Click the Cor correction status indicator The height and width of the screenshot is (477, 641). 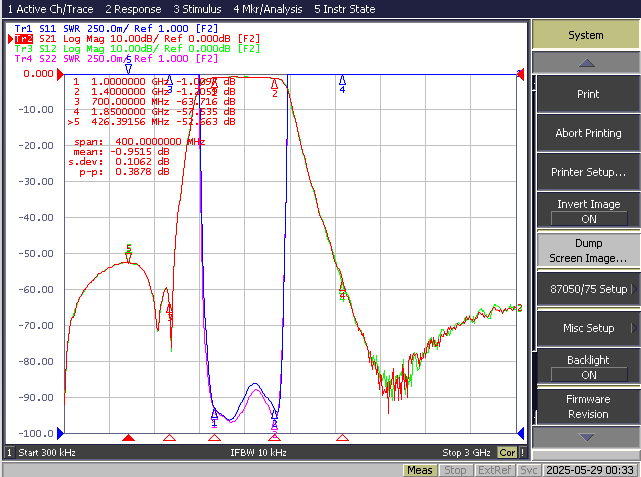click(507, 452)
